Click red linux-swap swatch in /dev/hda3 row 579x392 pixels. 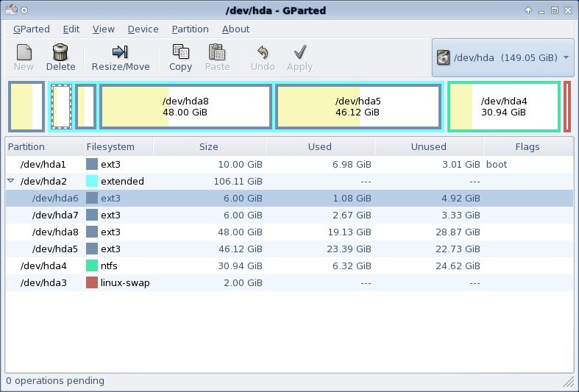91,282
